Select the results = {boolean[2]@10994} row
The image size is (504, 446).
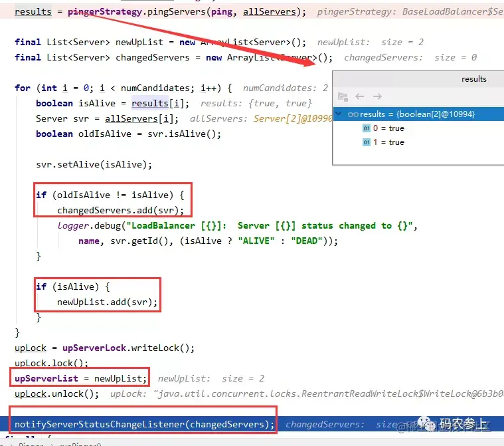[x=418, y=114]
